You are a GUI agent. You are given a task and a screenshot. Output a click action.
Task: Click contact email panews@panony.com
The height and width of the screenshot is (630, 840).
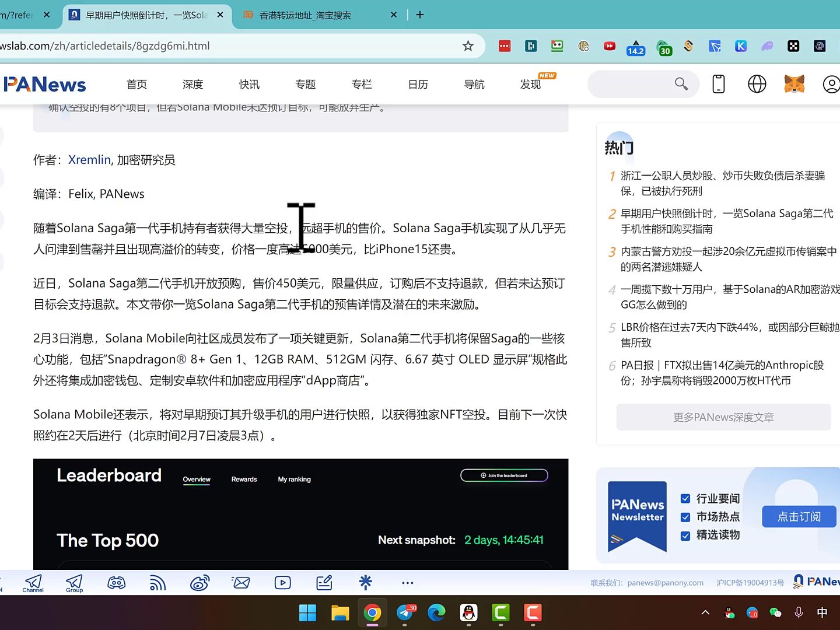665,583
